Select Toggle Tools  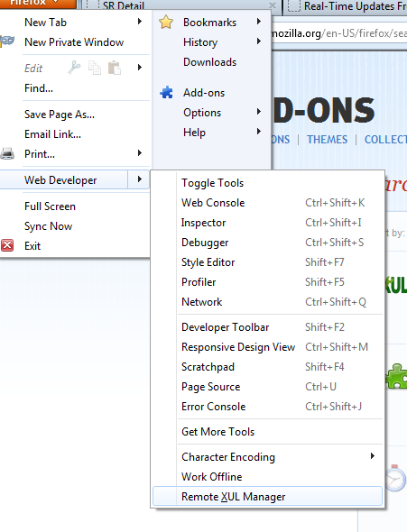click(x=212, y=183)
